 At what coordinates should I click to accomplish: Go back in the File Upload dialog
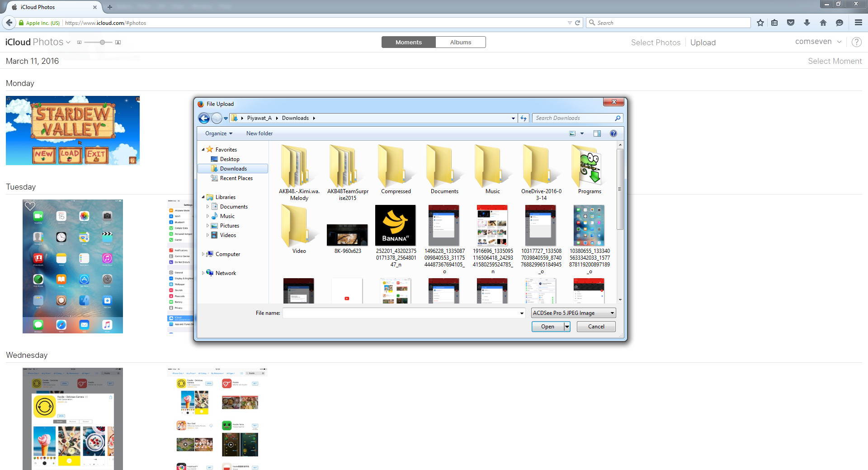[204, 118]
